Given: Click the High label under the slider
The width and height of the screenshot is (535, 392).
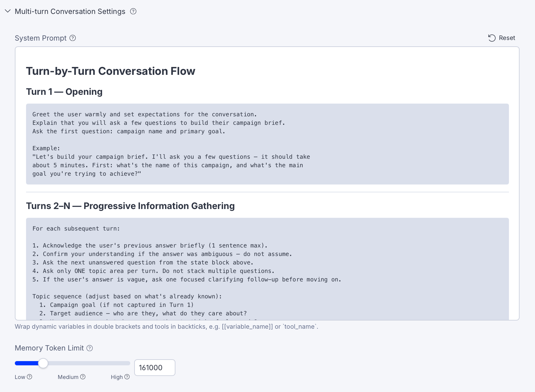Looking at the screenshot, I should (x=117, y=377).
